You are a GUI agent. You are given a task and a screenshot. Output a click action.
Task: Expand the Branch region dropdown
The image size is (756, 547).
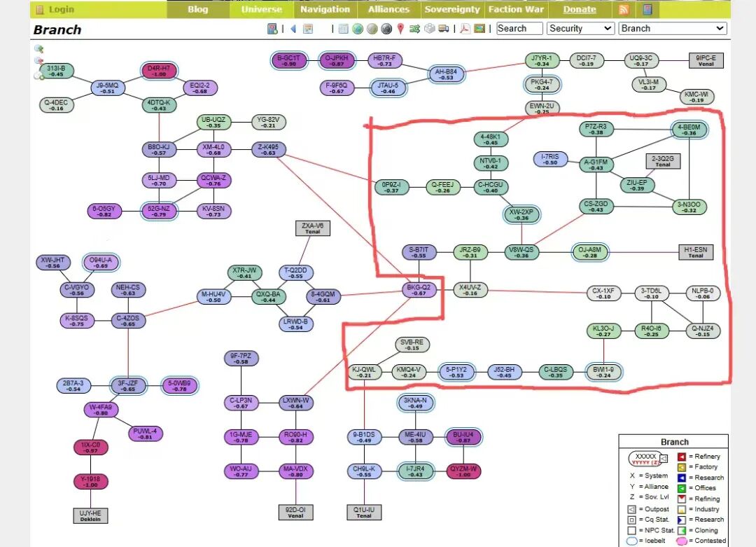point(673,29)
